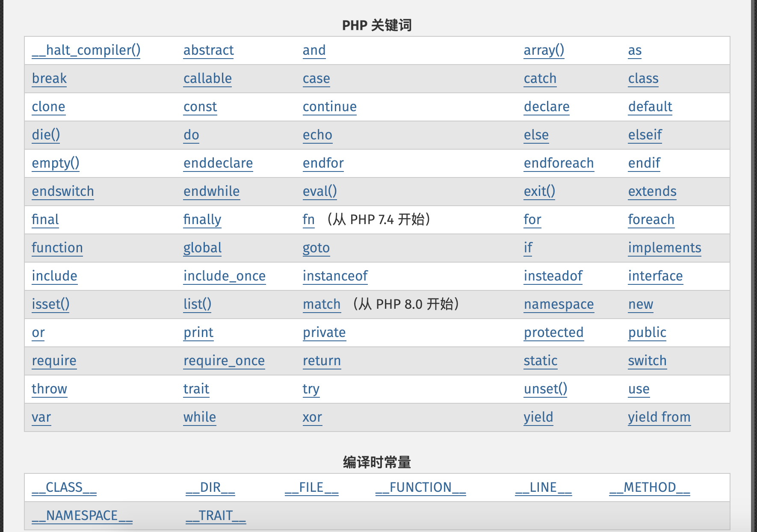Open the private keyword link
The width and height of the screenshot is (757, 532).
(x=324, y=333)
